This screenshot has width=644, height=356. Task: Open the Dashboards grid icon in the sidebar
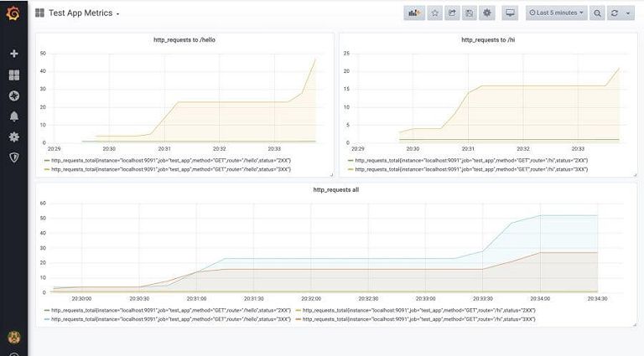(14, 75)
